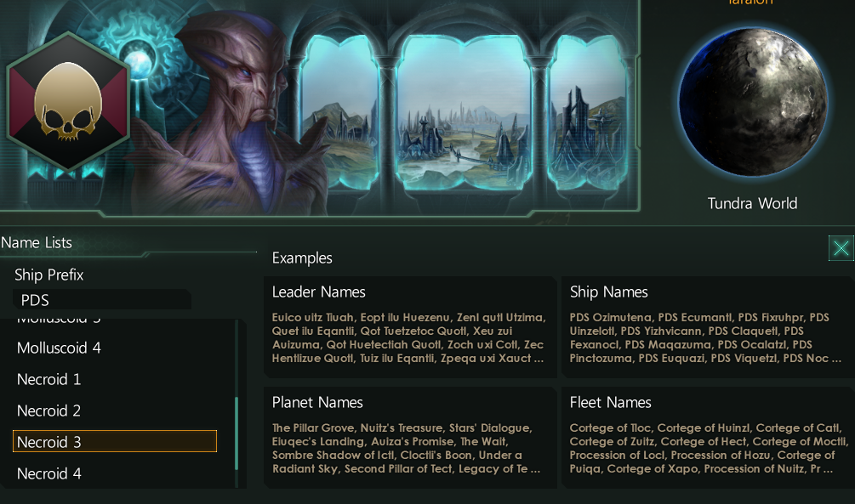Select the highlighted Necroid 3 entry
Screen dimensions: 855x504
(x=115, y=441)
